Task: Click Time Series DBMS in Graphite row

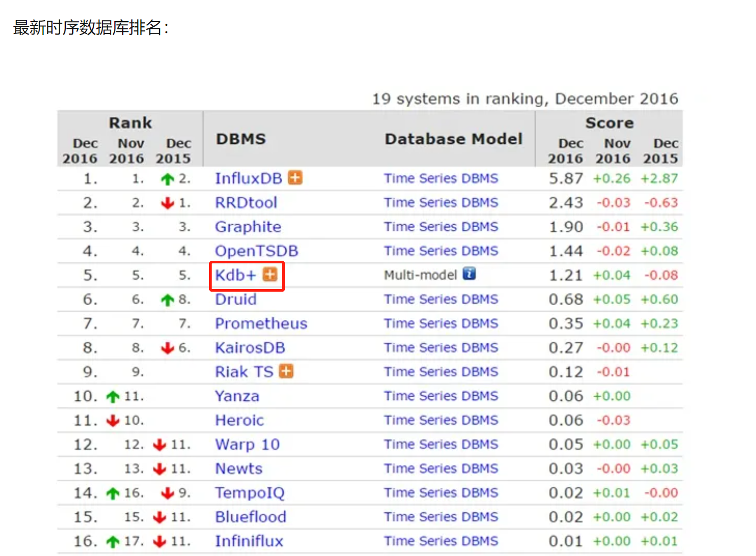Action: (x=441, y=227)
